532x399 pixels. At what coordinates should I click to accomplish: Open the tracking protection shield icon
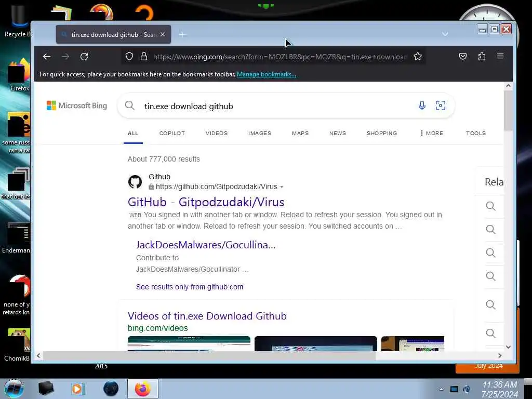pos(129,56)
